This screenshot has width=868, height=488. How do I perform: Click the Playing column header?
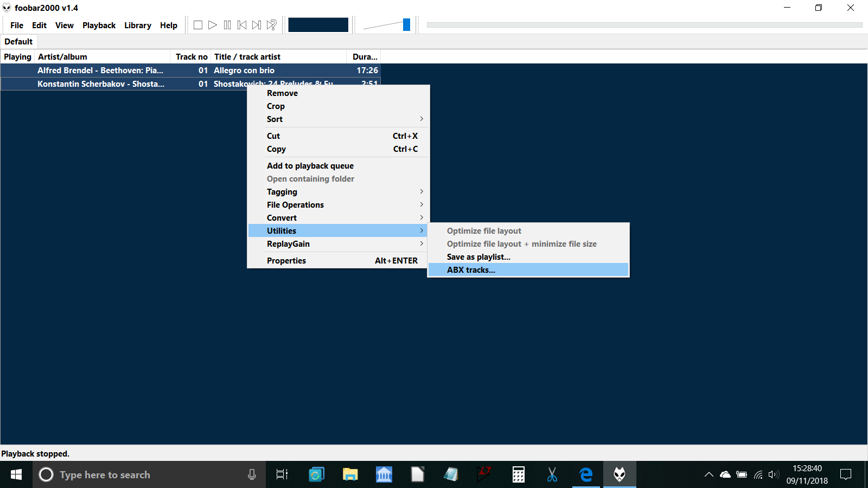(x=17, y=57)
